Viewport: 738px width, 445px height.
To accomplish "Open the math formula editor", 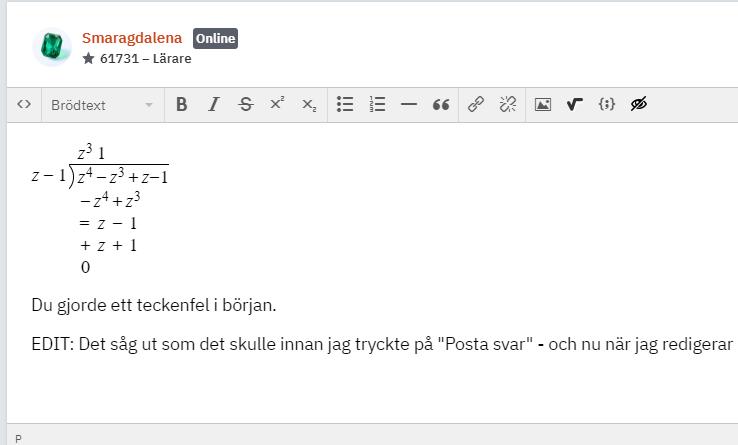I will (x=574, y=104).
